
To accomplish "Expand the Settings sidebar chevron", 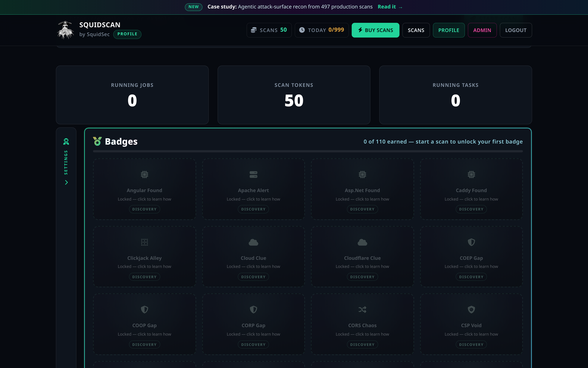I will (x=66, y=182).
